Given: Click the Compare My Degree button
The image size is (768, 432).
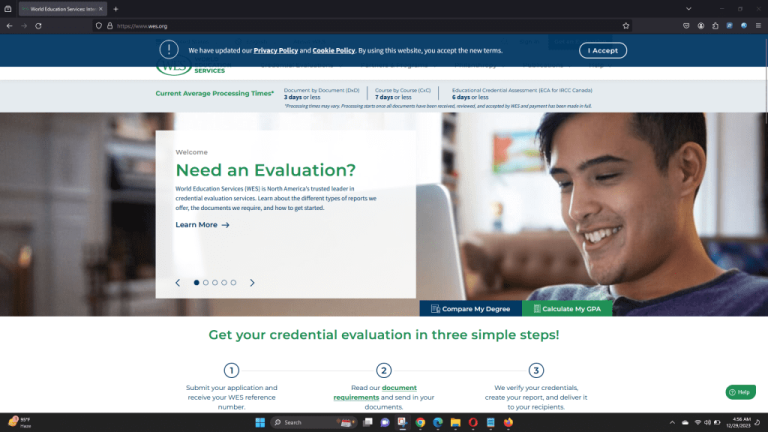Looking at the screenshot, I should 471,309.
